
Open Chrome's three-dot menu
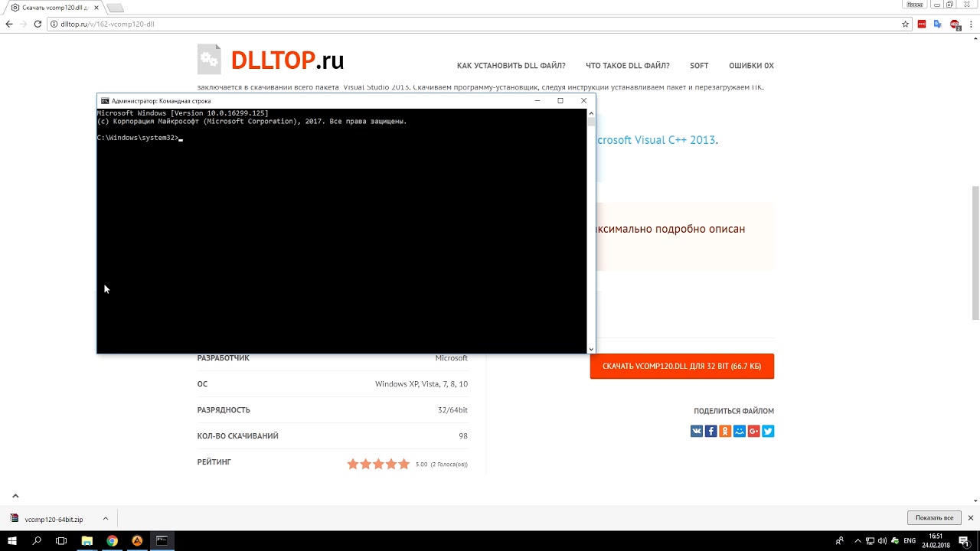point(971,24)
